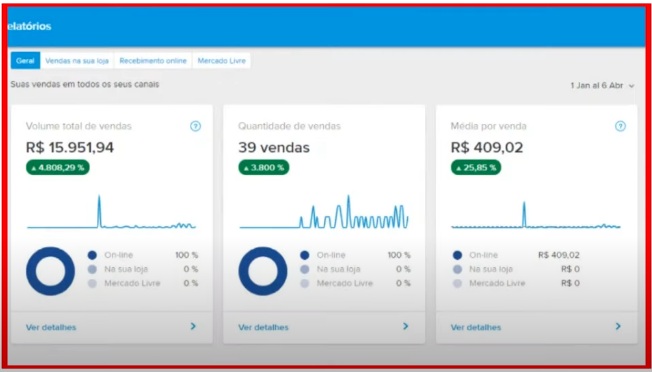
Task: Open the Recebimento online tab
Action: [153, 61]
